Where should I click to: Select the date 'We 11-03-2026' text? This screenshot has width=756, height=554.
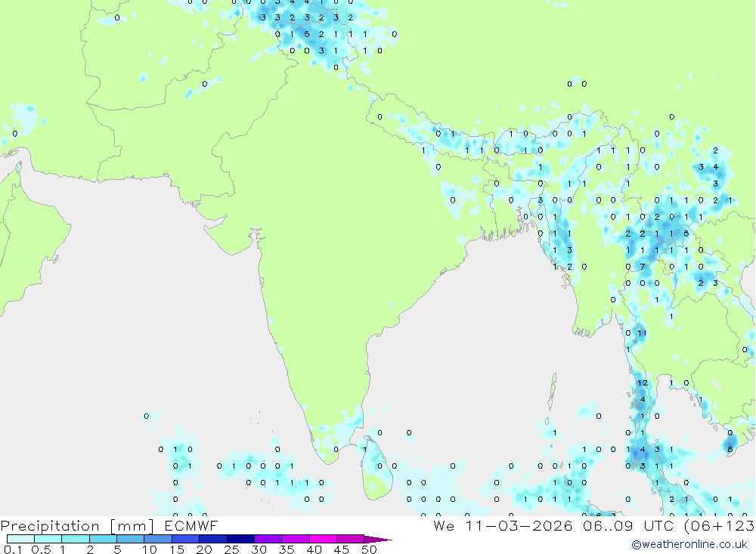503,525
